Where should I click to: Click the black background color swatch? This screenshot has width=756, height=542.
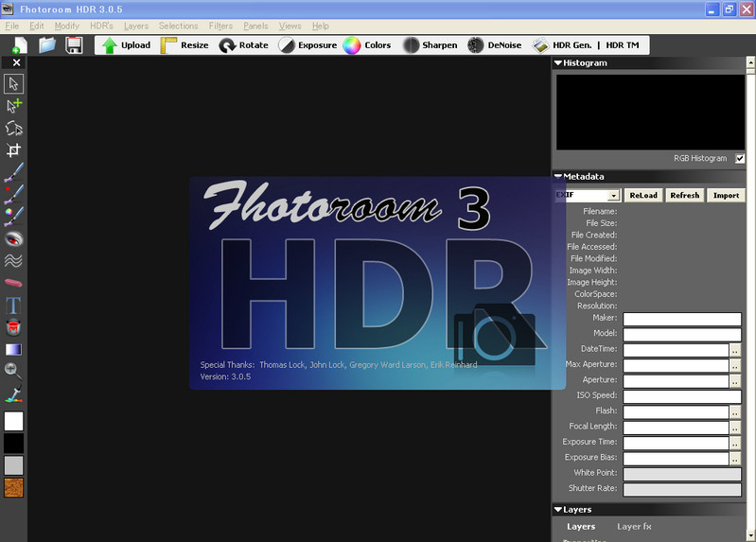[x=13, y=443]
